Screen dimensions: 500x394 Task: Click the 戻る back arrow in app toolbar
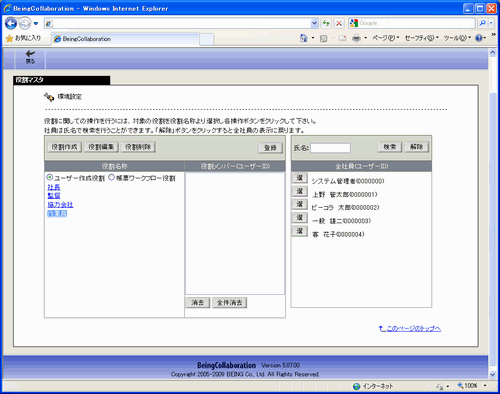[x=30, y=57]
